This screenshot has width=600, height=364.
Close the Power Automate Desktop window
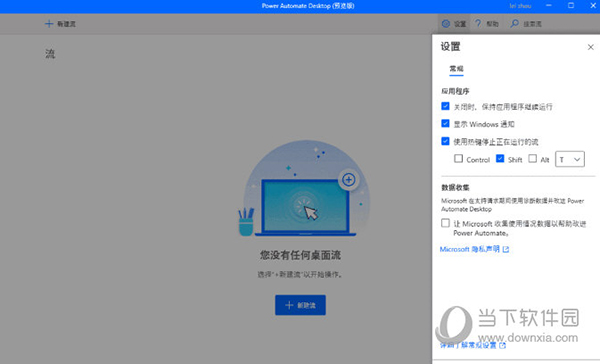pos(593,6)
